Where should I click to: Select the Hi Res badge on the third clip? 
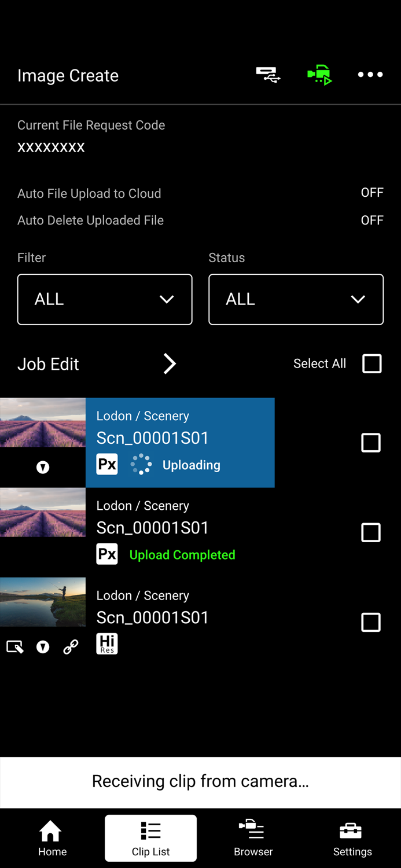(107, 643)
